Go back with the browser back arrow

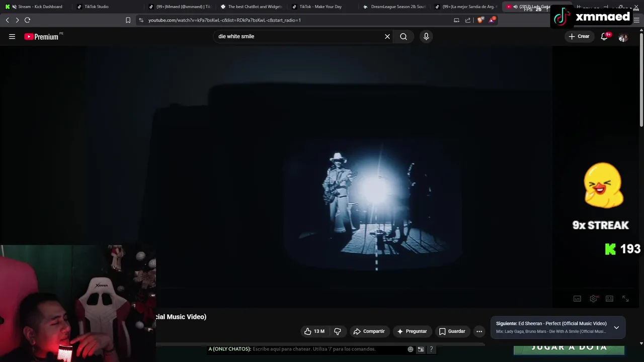tap(7, 20)
